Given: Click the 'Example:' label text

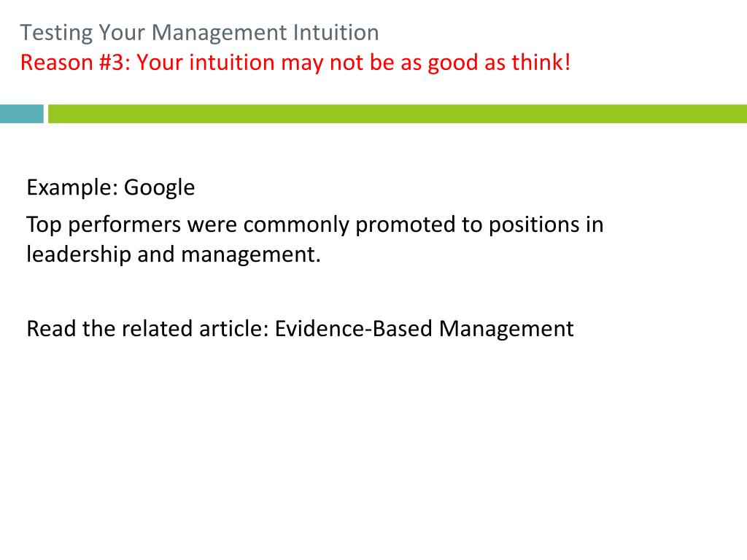Looking at the screenshot, I should 72,188.
